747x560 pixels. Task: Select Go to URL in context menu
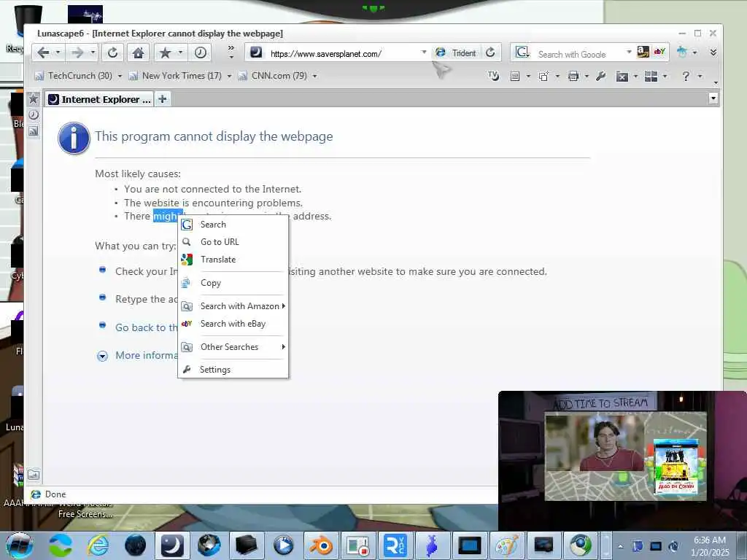point(233,242)
